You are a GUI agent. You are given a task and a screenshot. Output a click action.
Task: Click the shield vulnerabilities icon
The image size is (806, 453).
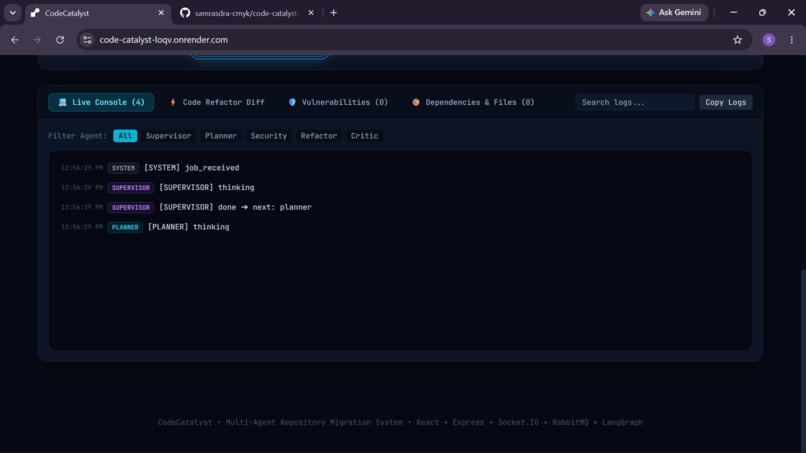tap(292, 102)
